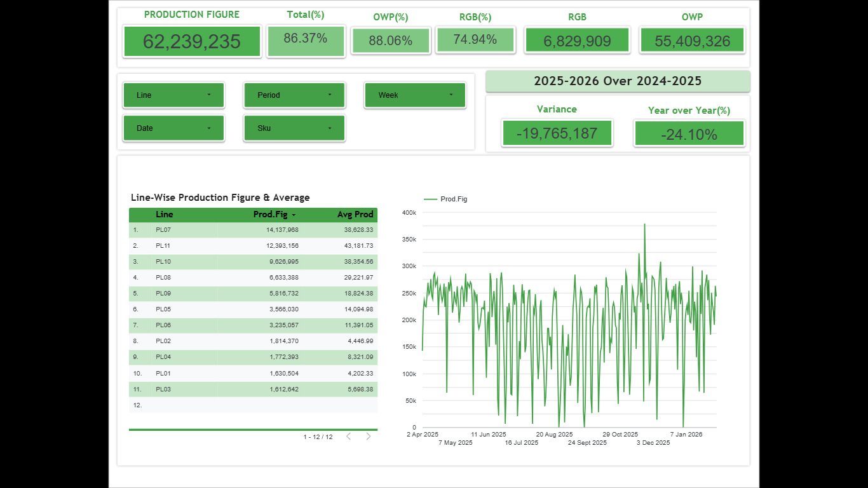Click the Variance scorecard value

pos(557,133)
